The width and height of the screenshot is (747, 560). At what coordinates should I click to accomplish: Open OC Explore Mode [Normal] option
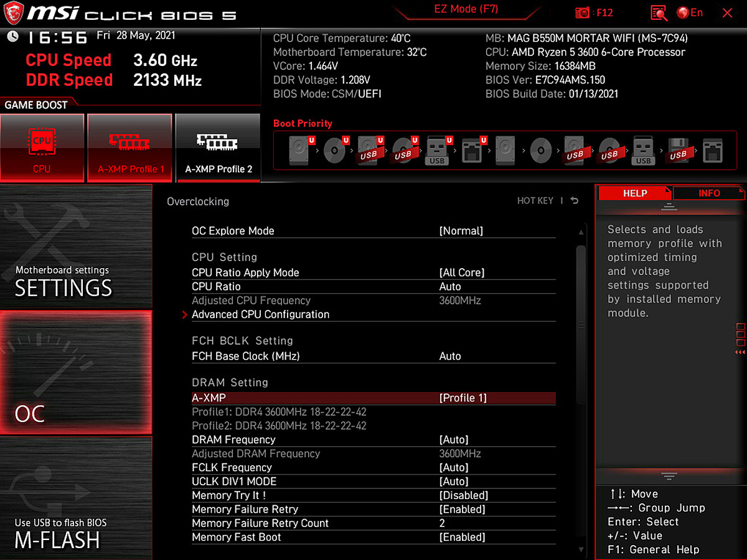pyautogui.click(x=374, y=231)
